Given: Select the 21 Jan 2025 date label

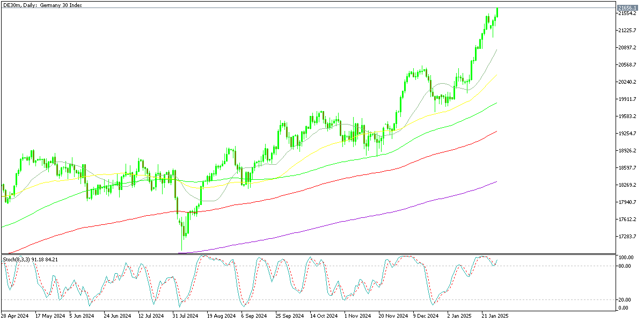Looking at the screenshot, I should pyautogui.click(x=494, y=316).
